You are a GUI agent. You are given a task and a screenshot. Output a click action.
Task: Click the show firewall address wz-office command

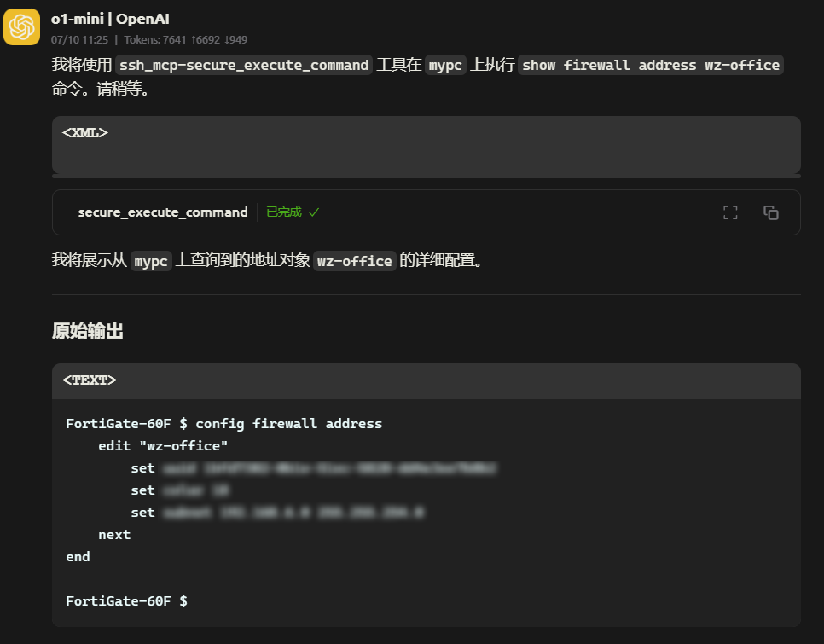pos(651,65)
